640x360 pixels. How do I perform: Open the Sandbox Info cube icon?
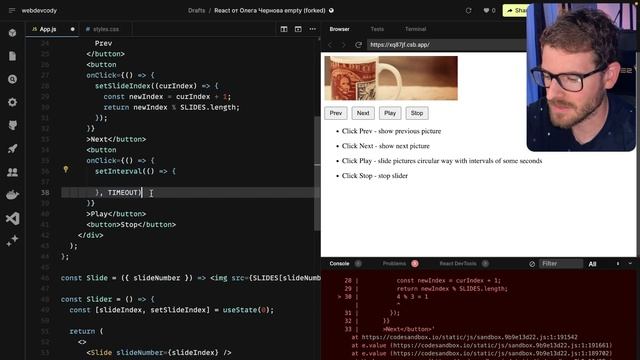[x=12, y=33]
